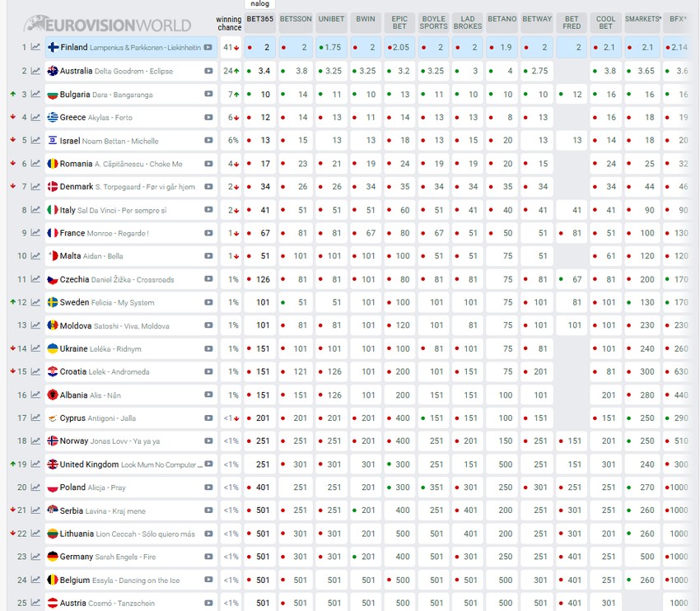The width and height of the screenshot is (700, 611).
Task: Click Croatia's EPIC BET odds 200
Action: click(399, 371)
